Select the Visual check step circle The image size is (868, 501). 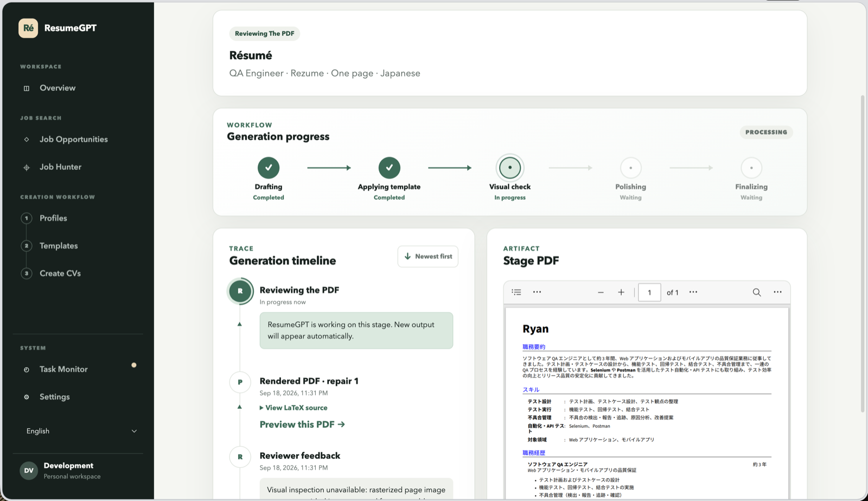(x=510, y=168)
